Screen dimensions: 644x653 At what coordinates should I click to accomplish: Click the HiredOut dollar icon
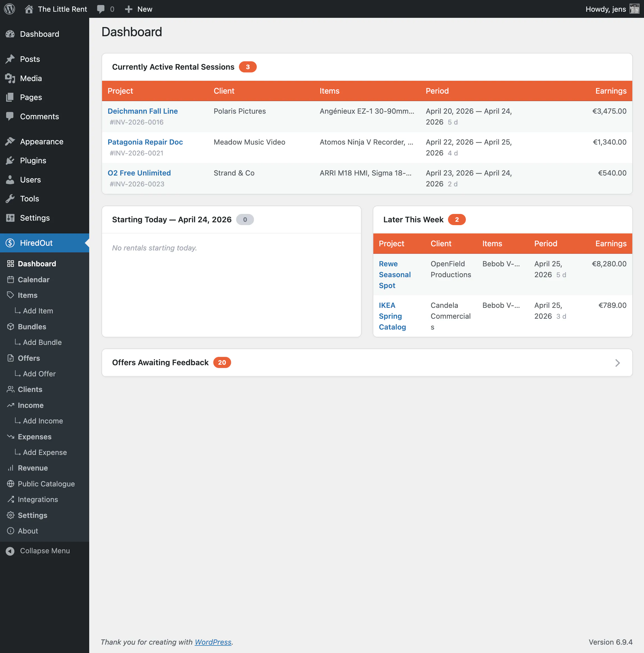[x=10, y=243]
